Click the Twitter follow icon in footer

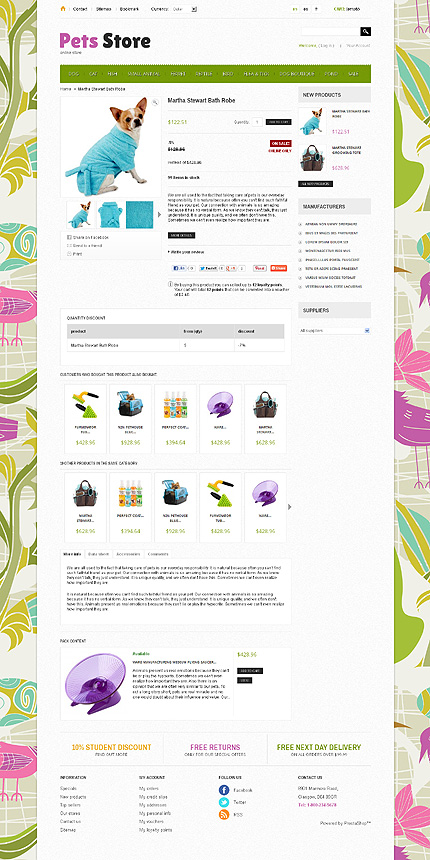224,802
